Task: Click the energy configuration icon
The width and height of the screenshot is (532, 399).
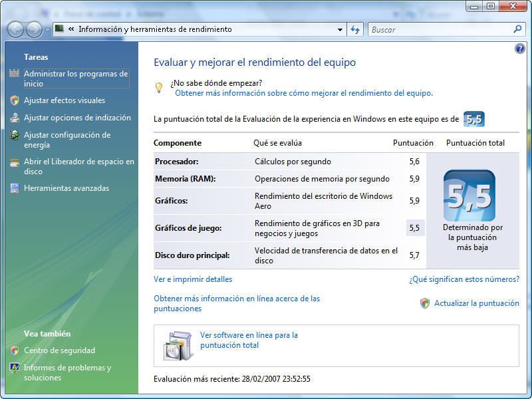Action: (15, 135)
